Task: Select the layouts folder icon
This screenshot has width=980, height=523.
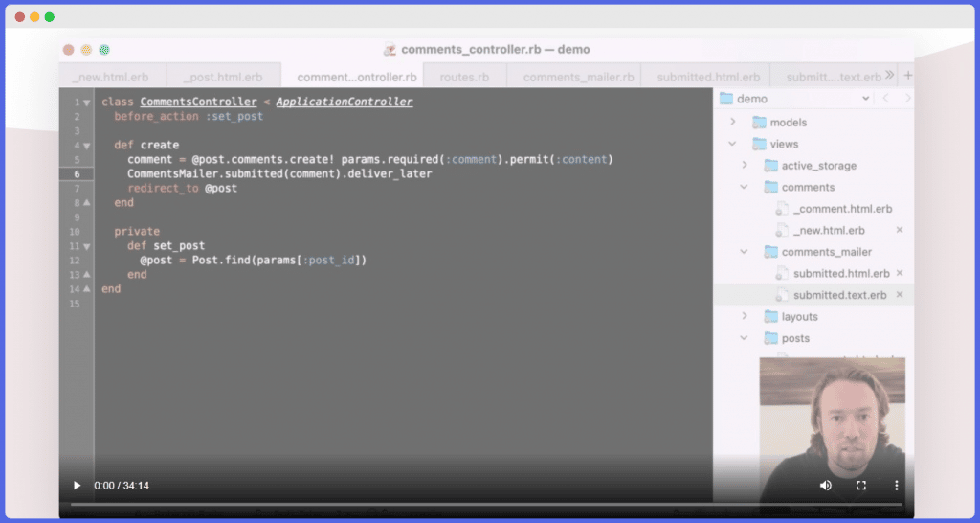Action: [x=770, y=316]
